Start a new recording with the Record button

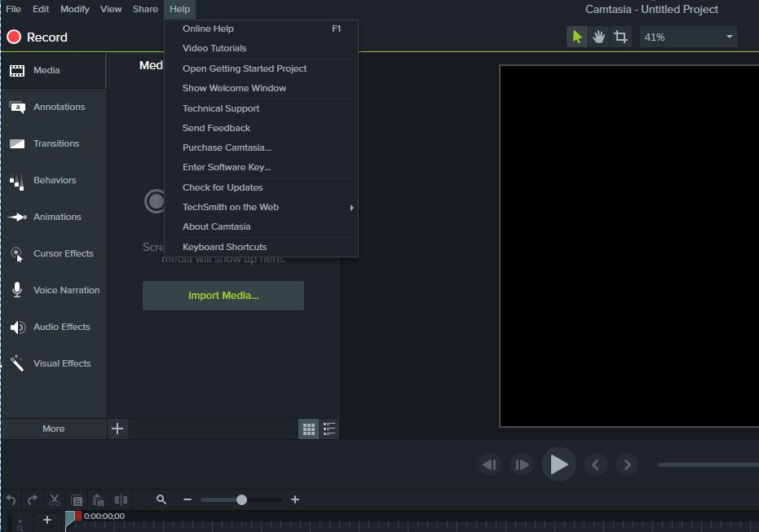pyautogui.click(x=37, y=37)
